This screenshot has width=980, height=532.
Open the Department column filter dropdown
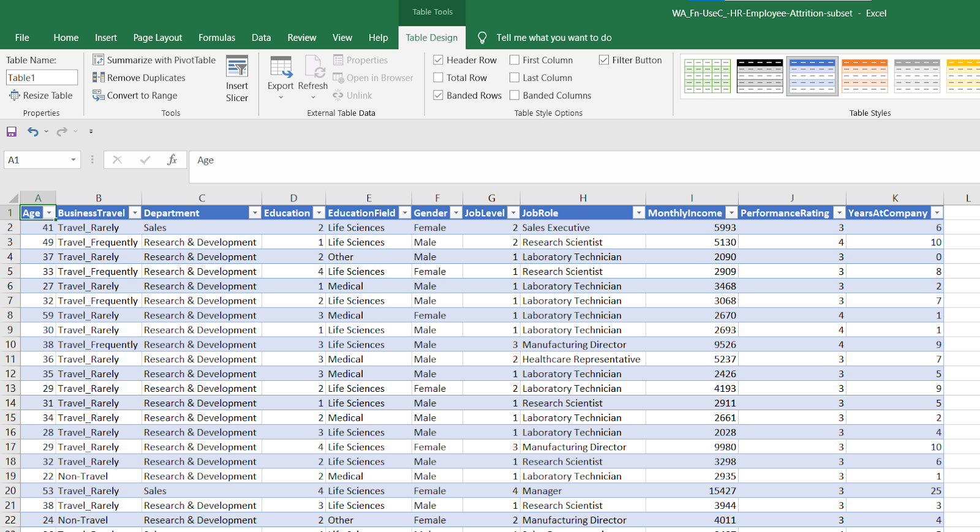pyautogui.click(x=255, y=213)
